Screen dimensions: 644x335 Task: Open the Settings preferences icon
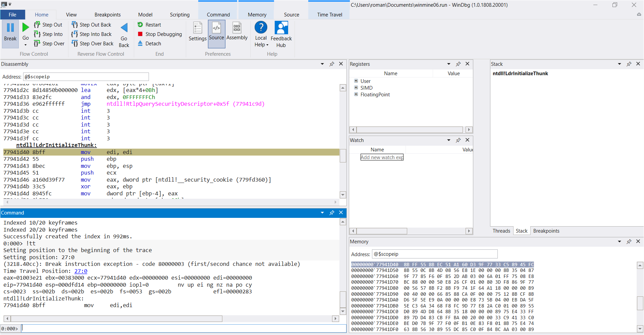[198, 28]
